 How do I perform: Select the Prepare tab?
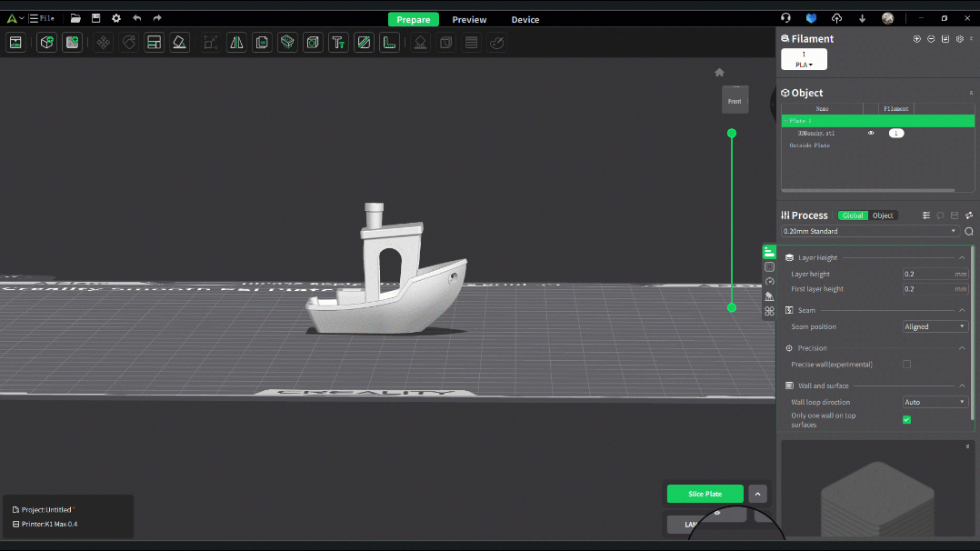(413, 19)
